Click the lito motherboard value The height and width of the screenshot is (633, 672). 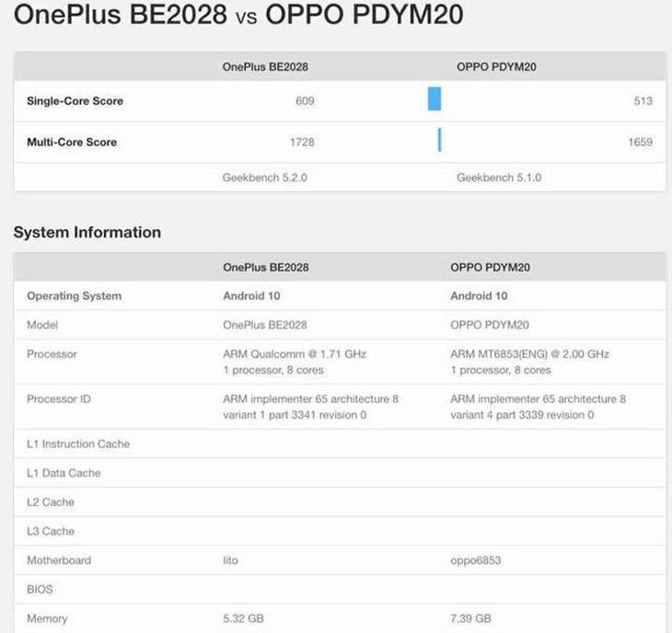tap(230, 560)
